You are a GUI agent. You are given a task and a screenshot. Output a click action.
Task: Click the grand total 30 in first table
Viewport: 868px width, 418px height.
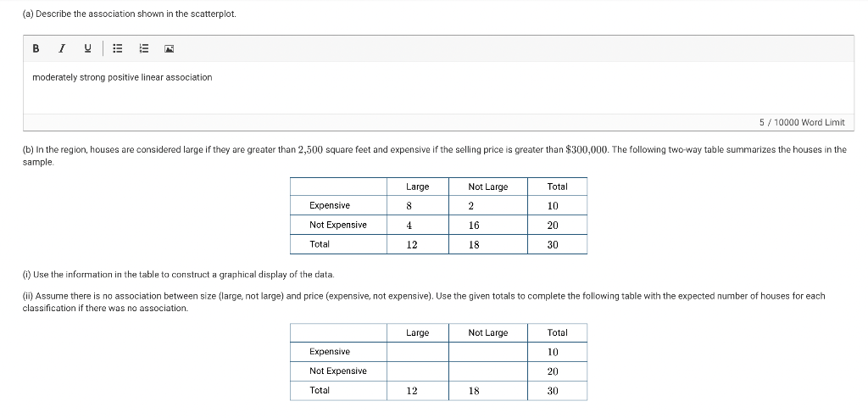pos(553,245)
